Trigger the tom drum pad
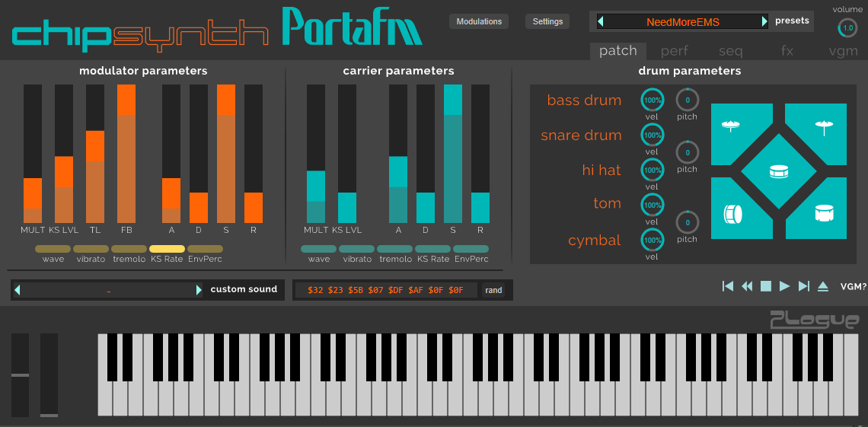The image size is (868, 427). [x=822, y=214]
